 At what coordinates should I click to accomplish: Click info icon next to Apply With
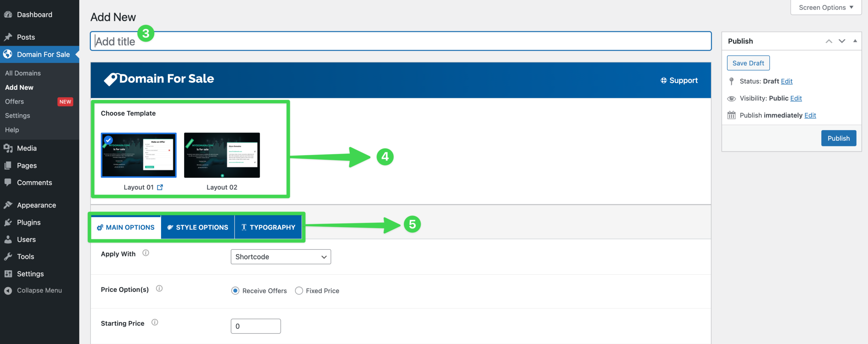(146, 253)
